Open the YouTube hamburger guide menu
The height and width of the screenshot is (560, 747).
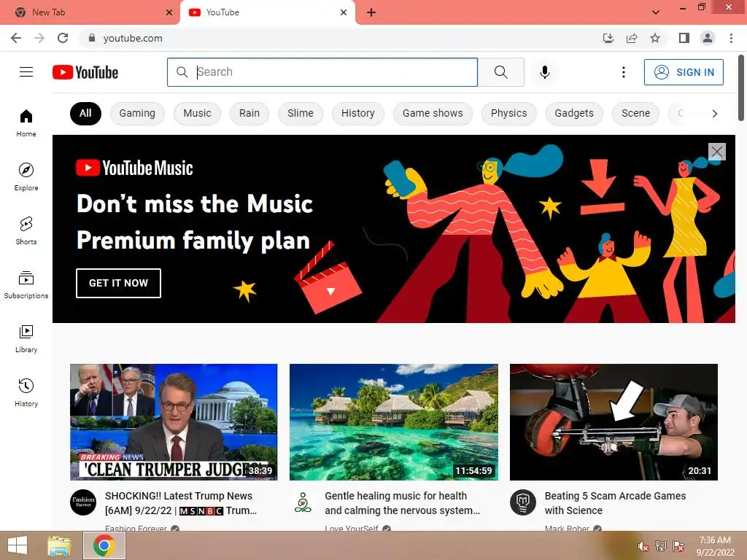pyautogui.click(x=26, y=72)
